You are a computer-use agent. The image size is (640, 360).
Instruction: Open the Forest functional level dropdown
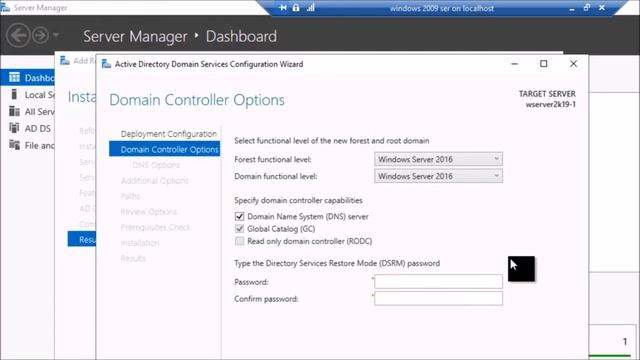[438, 159]
